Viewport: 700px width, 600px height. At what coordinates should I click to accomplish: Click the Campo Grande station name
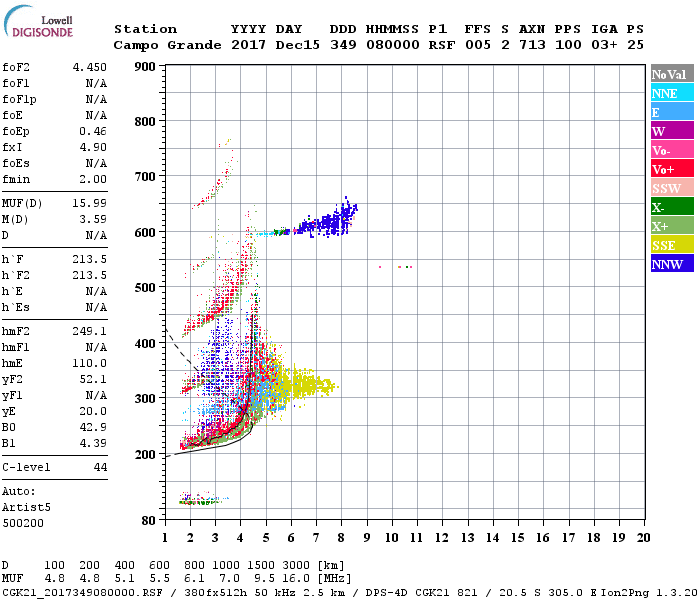[x=167, y=45]
